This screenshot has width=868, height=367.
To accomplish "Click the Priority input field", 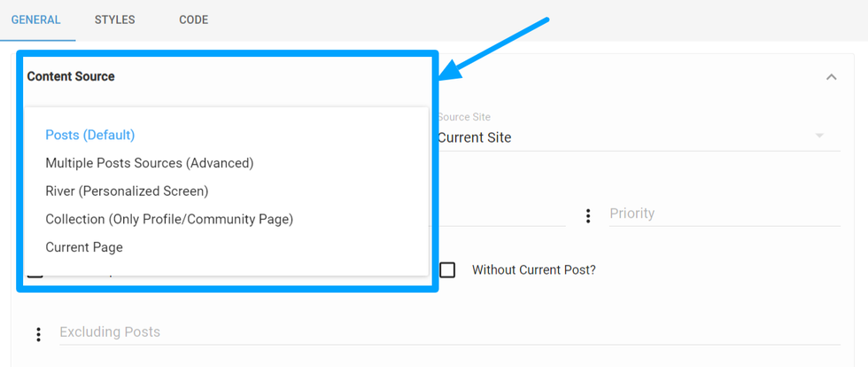I will click(722, 215).
